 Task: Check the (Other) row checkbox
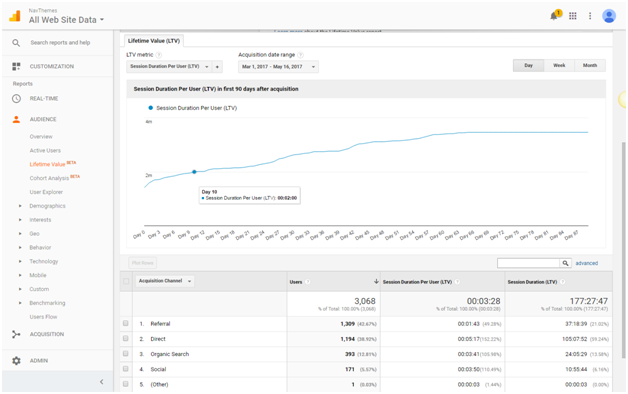point(126,384)
